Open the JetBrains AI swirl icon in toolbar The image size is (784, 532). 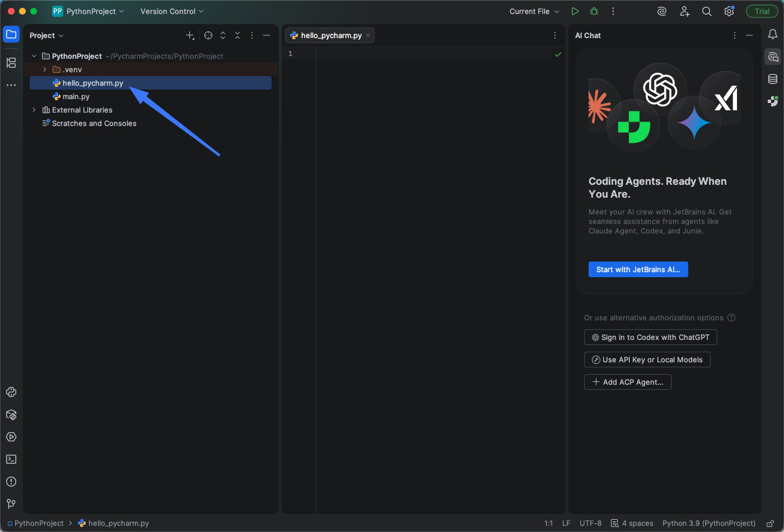pos(662,11)
